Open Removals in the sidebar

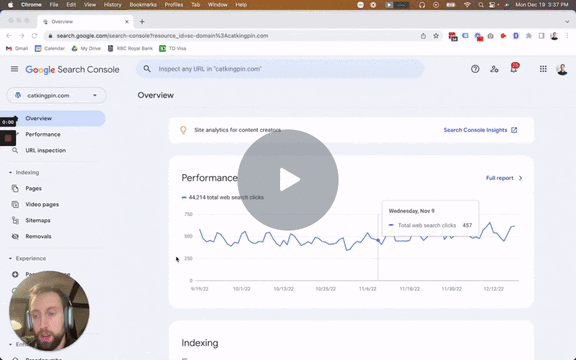coord(38,236)
